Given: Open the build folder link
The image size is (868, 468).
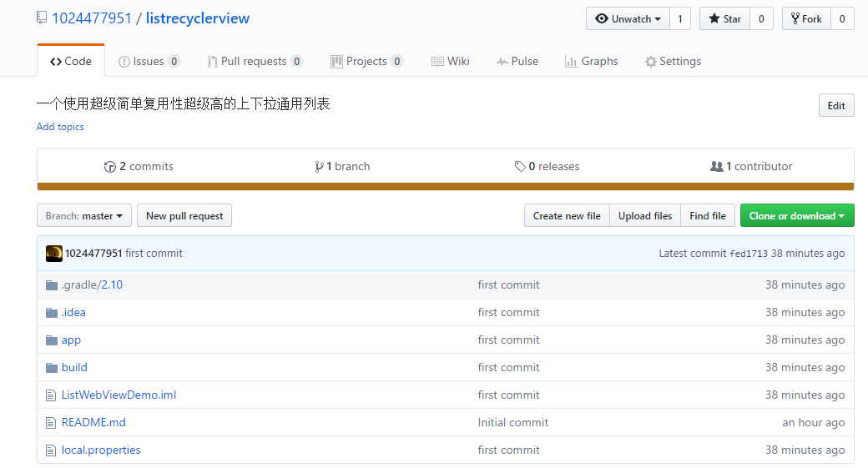Looking at the screenshot, I should (74, 368).
